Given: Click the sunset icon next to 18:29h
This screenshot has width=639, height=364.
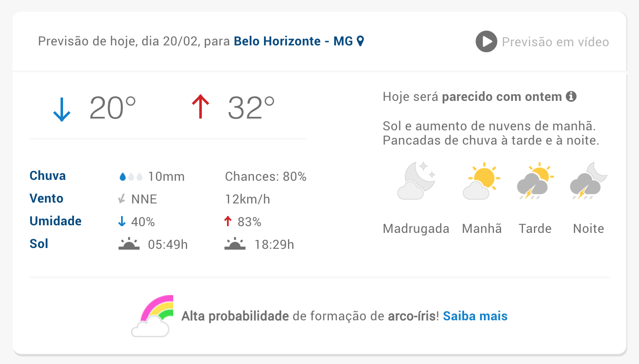Looking at the screenshot, I should point(235,244).
